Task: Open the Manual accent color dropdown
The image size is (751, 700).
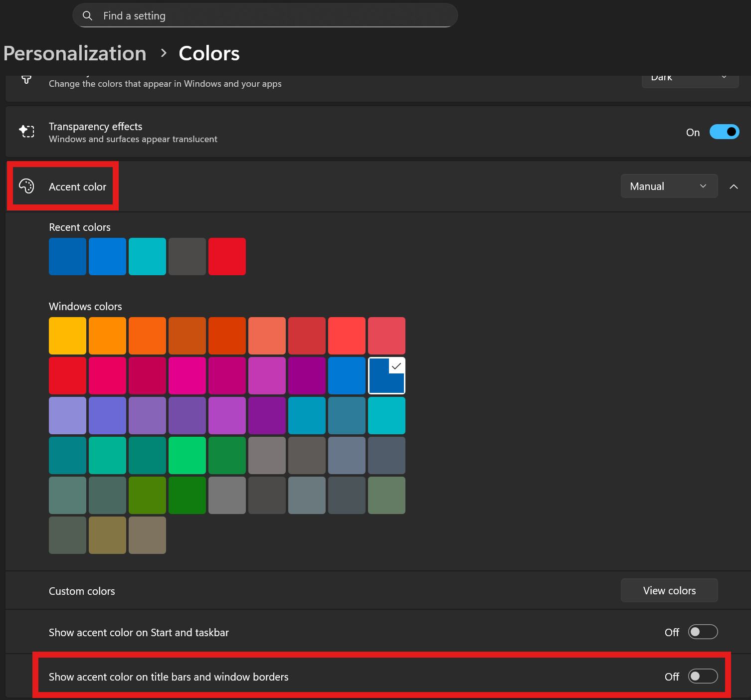Action: click(x=669, y=186)
